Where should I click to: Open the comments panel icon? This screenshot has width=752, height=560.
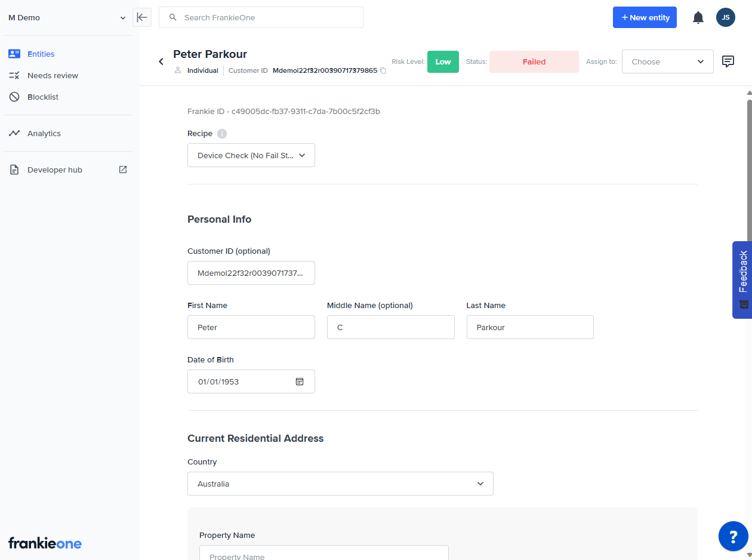tap(728, 61)
